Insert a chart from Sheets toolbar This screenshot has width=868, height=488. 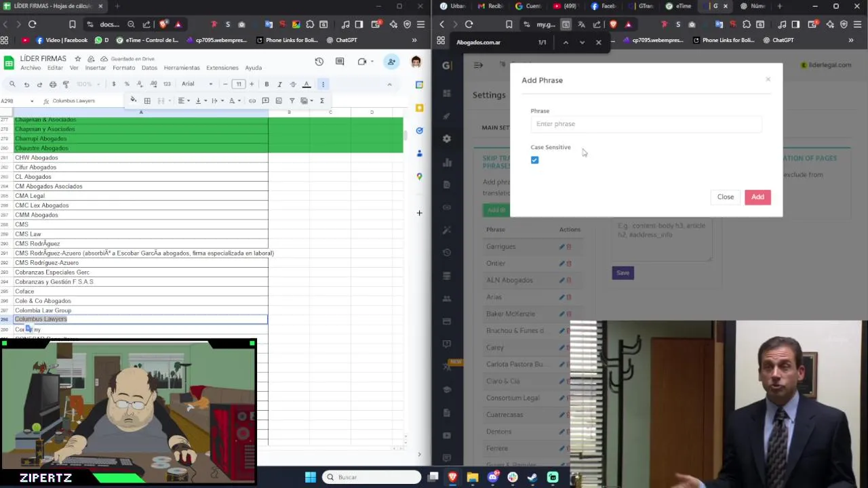279,100
